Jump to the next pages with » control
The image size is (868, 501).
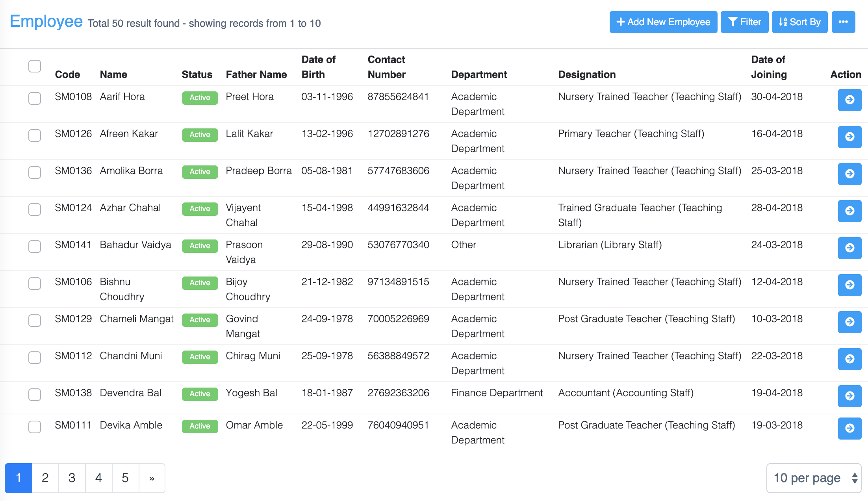tap(152, 478)
